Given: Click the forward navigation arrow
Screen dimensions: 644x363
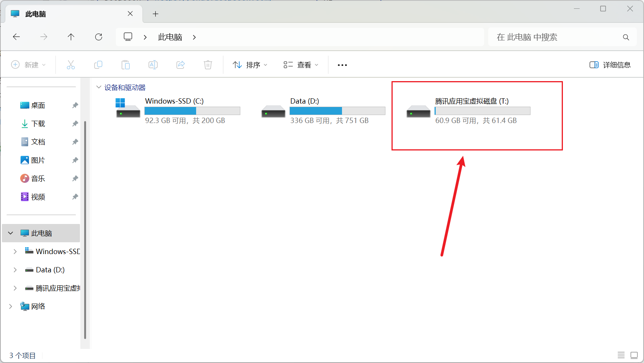Looking at the screenshot, I should coord(44,37).
